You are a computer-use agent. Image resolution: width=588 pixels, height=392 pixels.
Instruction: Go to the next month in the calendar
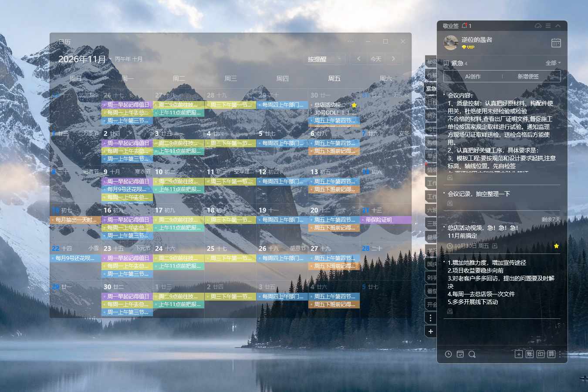click(393, 59)
